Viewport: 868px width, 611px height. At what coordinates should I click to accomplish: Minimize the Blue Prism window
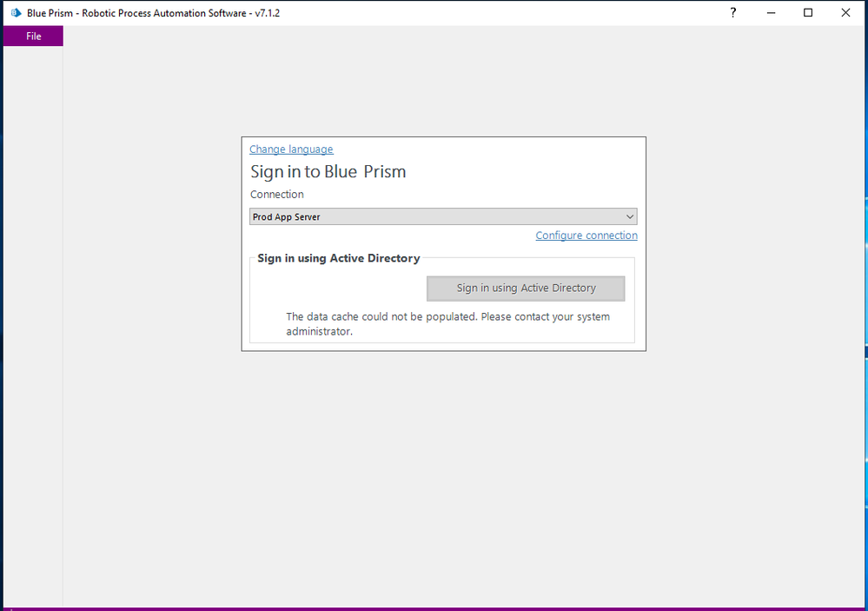pyautogui.click(x=771, y=13)
